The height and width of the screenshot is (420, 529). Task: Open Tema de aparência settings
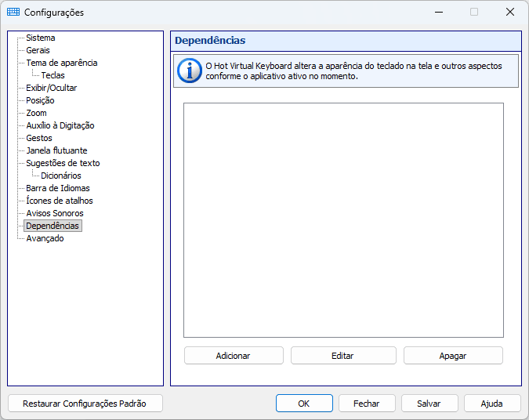click(x=62, y=63)
